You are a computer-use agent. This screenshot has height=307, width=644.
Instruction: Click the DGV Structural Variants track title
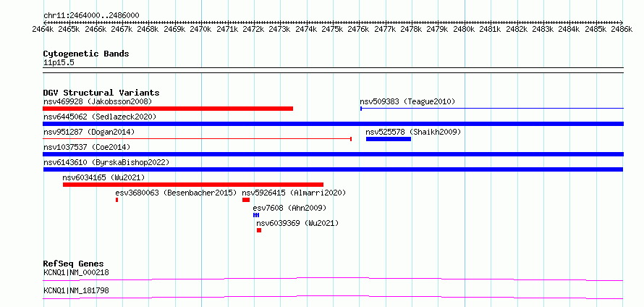[101, 93]
